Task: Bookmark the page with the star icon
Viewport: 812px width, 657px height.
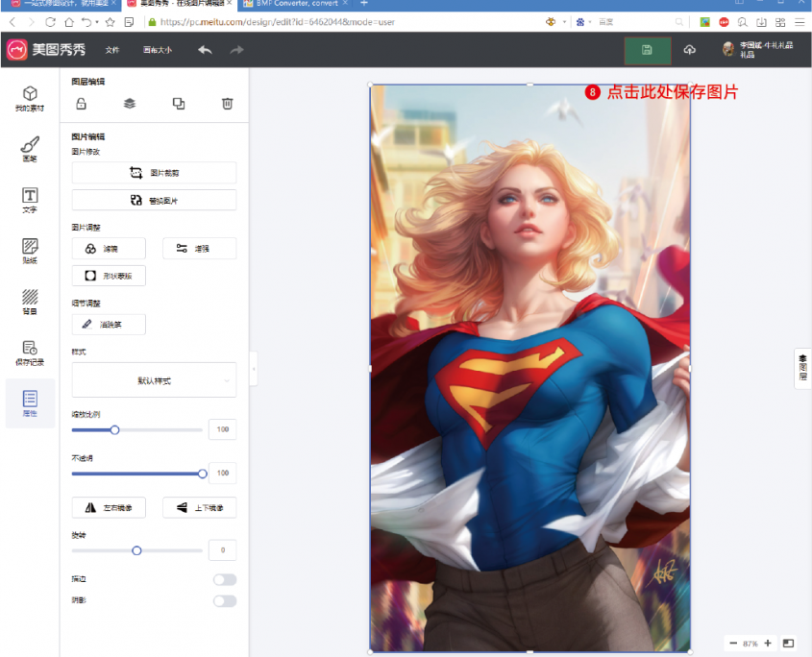Action: click(110, 22)
